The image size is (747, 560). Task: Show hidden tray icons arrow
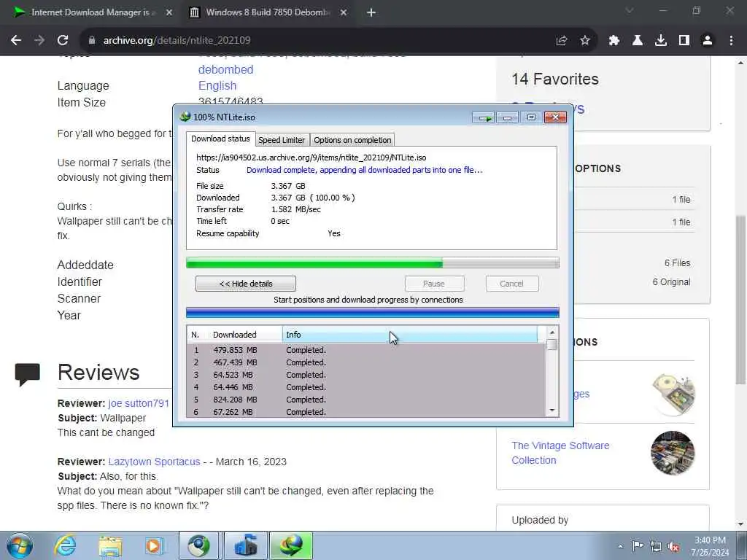point(620,546)
